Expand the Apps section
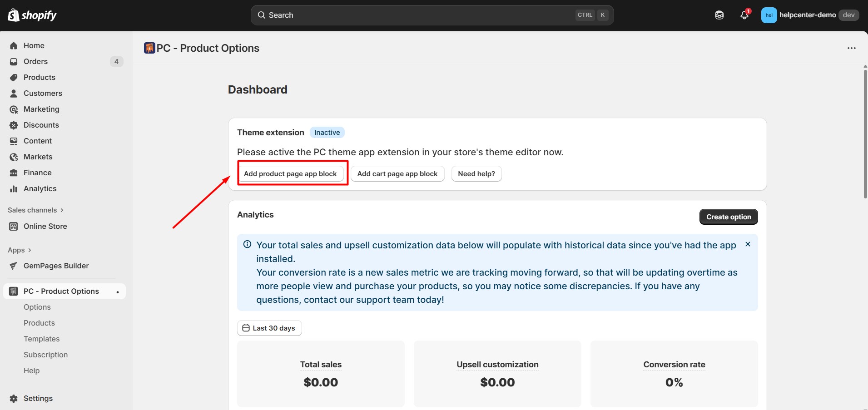The height and width of the screenshot is (410, 868). click(x=20, y=250)
